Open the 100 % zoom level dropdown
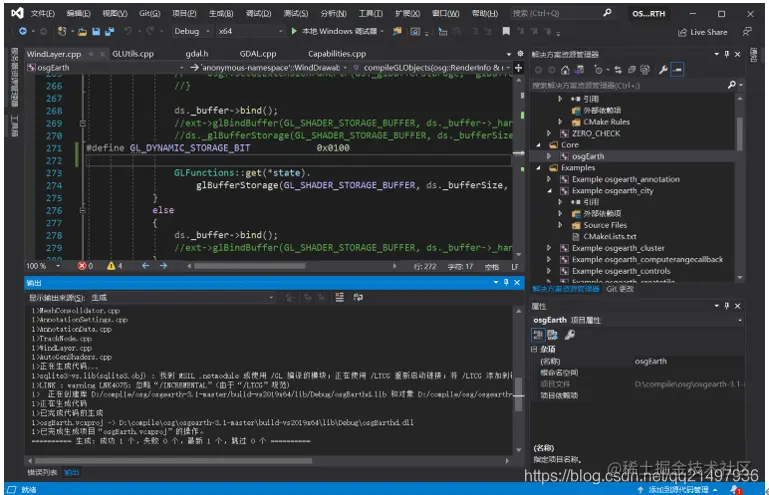 click(43, 266)
